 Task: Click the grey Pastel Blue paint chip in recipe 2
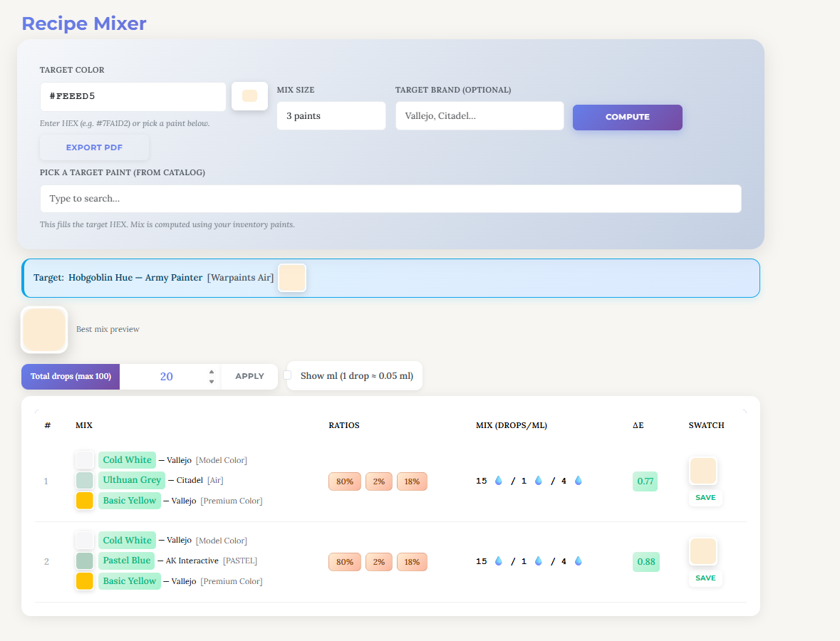[84, 560]
